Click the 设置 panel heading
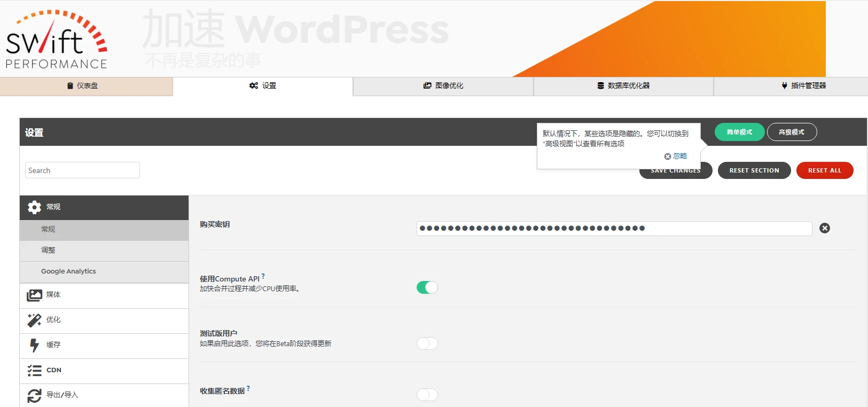Screen dimensions: 868x407 (34, 132)
